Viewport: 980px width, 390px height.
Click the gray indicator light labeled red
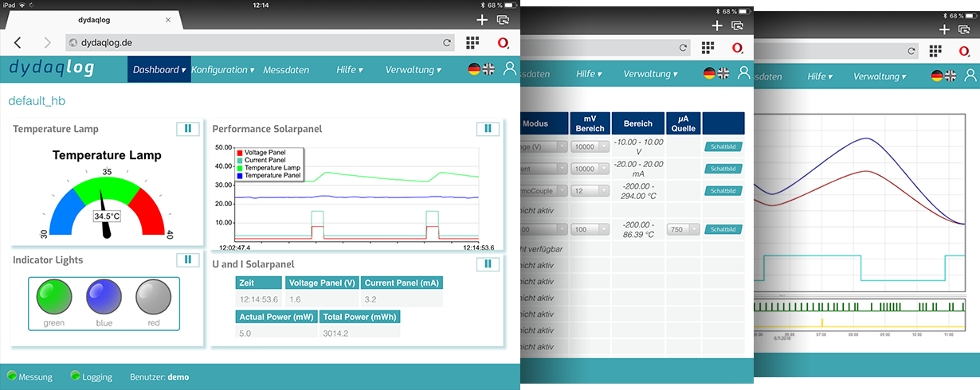[x=153, y=296]
